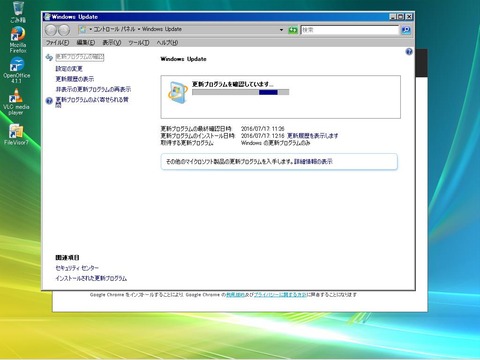Open インストールされた更新プログラム link
Screen dimensions: 480x360
(x=91, y=278)
